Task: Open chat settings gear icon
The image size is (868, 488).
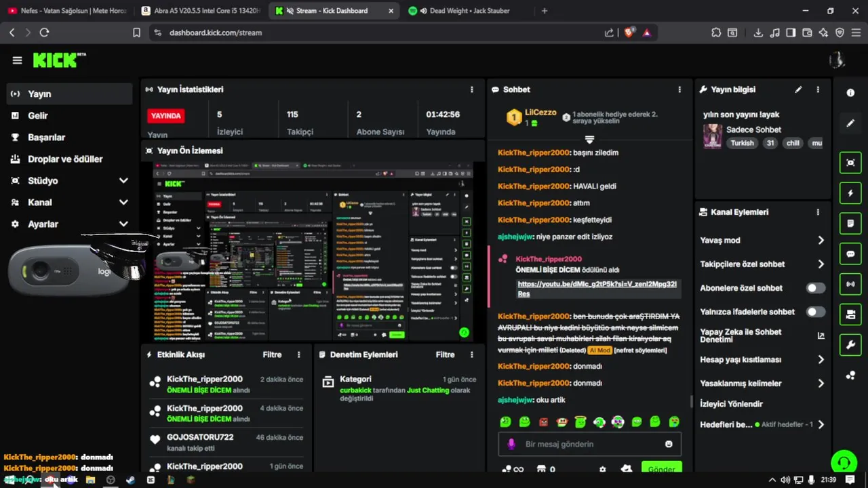Action: pos(602,469)
